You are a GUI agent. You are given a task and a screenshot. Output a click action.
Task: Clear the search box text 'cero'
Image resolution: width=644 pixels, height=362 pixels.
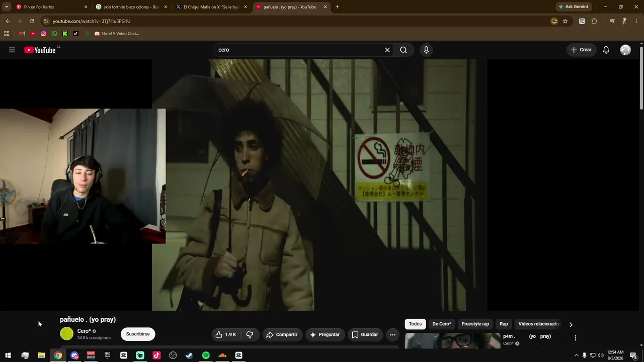[387, 50]
